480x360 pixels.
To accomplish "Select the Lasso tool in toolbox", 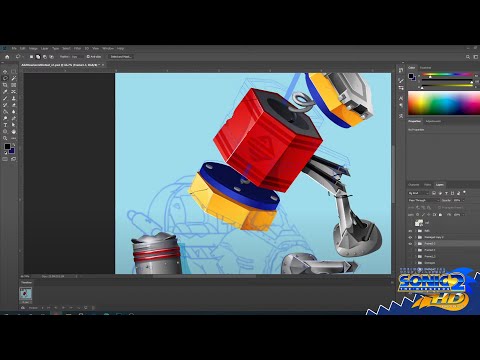I will click(x=5, y=78).
